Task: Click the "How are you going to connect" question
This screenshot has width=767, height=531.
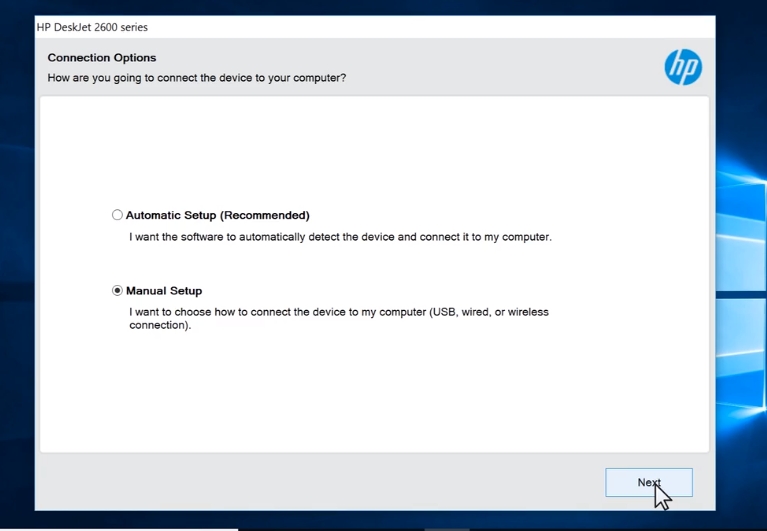Action: click(x=197, y=78)
